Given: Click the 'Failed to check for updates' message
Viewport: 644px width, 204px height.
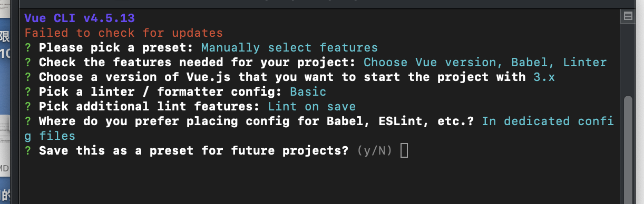Looking at the screenshot, I should click(124, 33).
